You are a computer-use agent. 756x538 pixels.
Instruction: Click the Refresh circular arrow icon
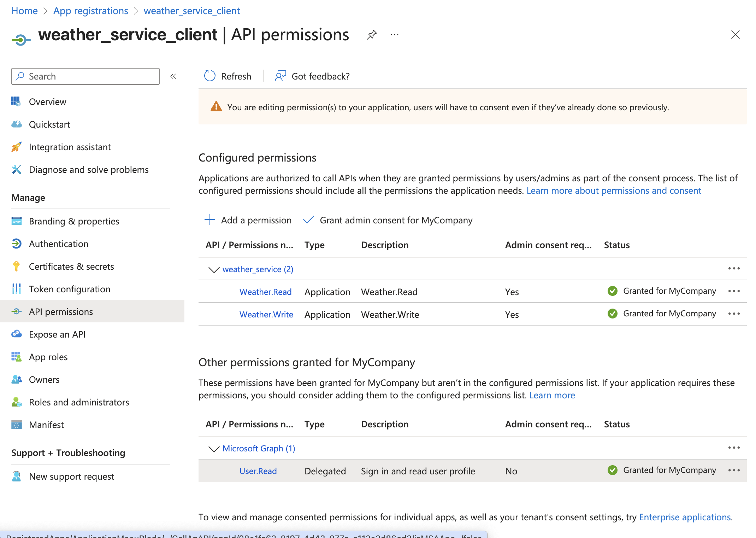pyautogui.click(x=210, y=76)
